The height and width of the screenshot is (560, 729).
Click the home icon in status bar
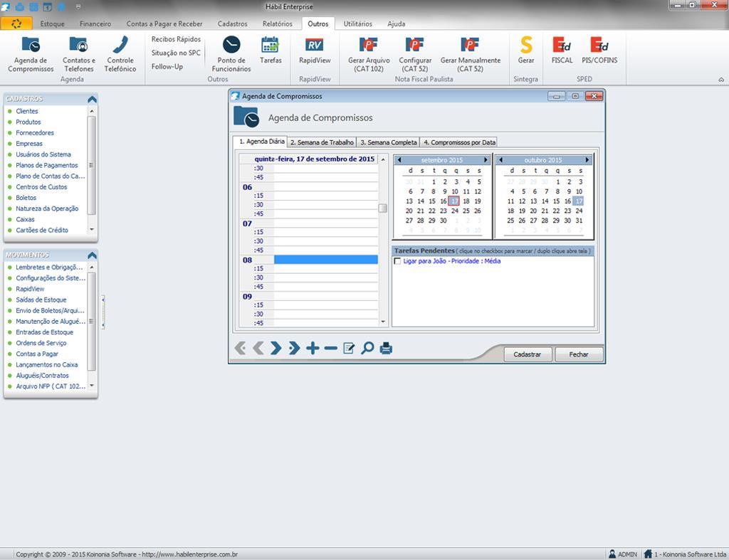tap(648, 554)
